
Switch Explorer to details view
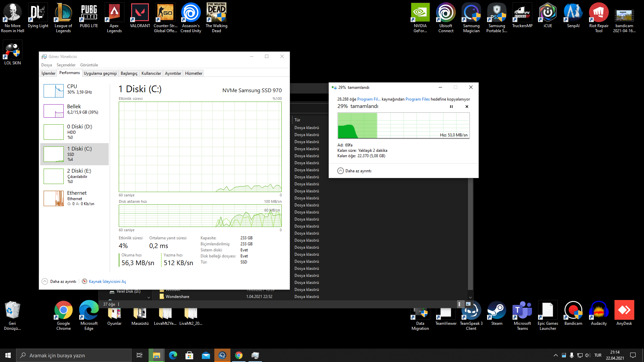[x=461, y=304]
